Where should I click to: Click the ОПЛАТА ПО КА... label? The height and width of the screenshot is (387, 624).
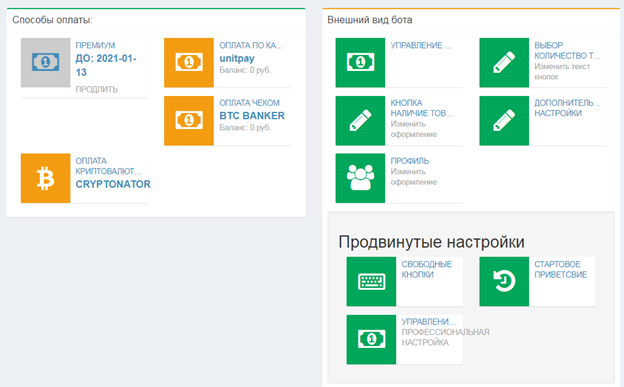pos(251,45)
